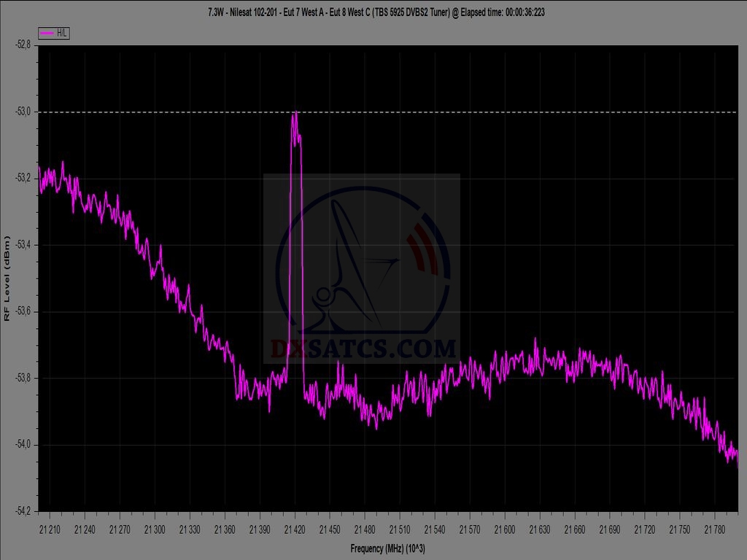Click the 21 210 frequency tick label
Image resolution: width=747 pixels, height=560 pixels.
click(50, 529)
